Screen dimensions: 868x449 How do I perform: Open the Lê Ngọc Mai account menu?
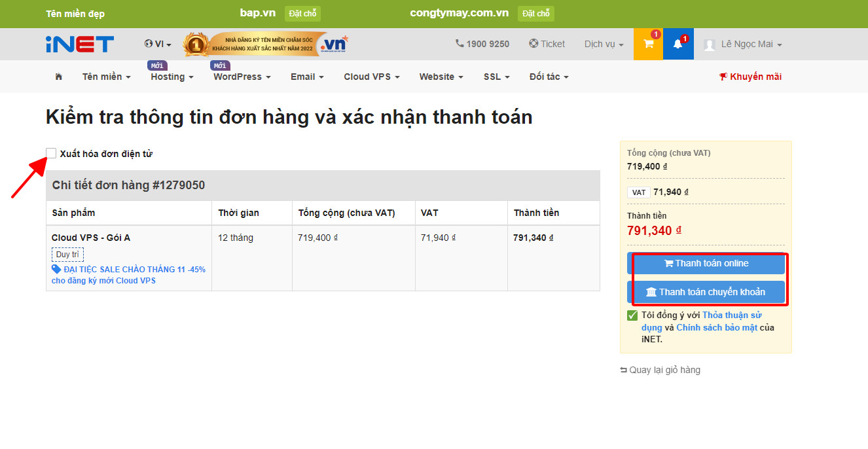tap(751, 44)
